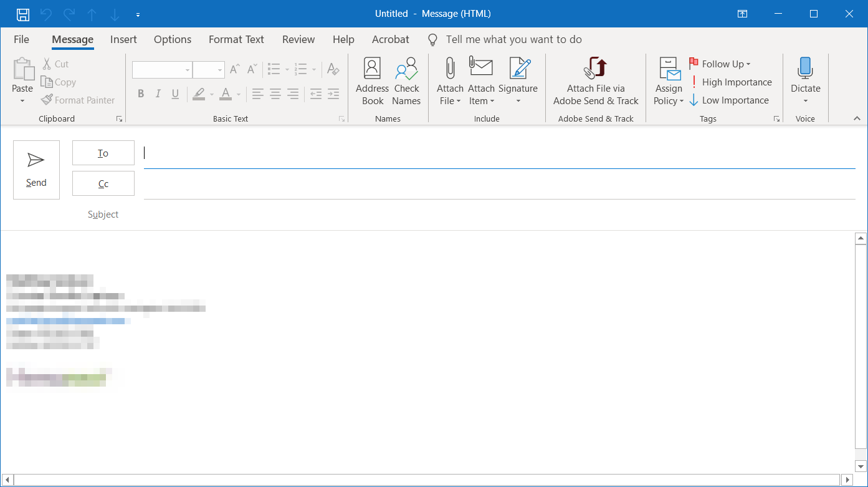Click Attach File via Adobe Send & Track
The image size is (868, 487).
[596, 81]
